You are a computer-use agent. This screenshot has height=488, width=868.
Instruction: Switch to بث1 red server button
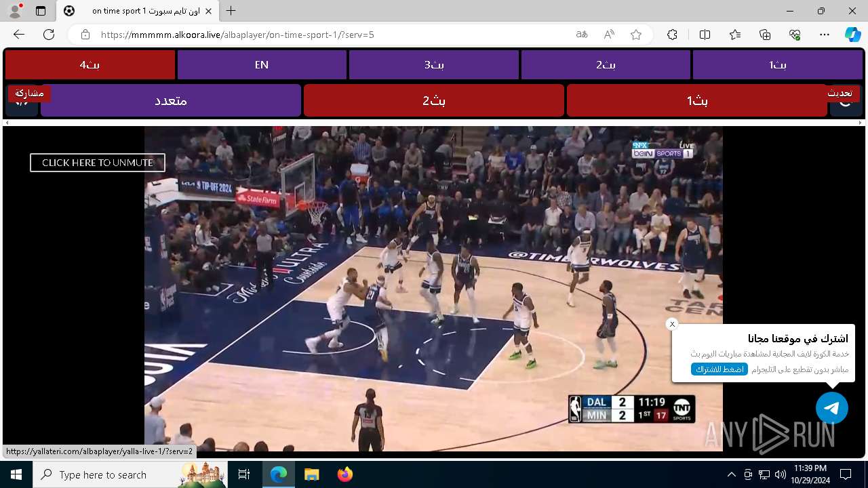pos(697,100)
